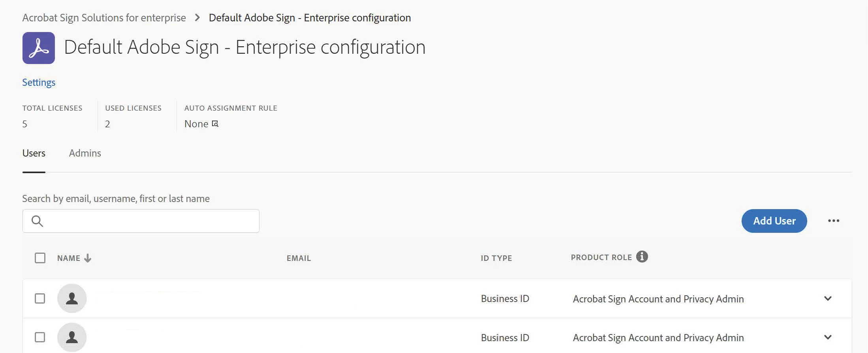Image resolution: width=868 pixels, height=353 pixels.
Task: Click the first user's avatar icon
Action: tap(72, 298)
